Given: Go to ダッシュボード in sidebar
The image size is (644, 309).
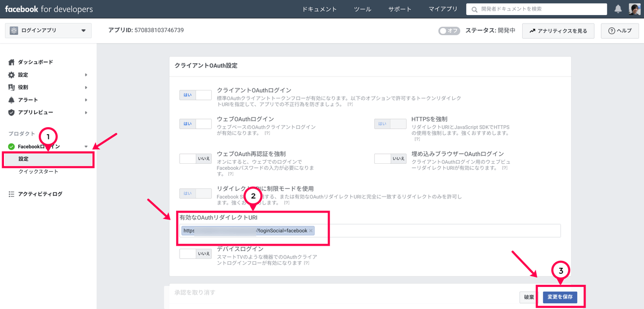Looking at the screenshot, I should [x=35, y=62].
